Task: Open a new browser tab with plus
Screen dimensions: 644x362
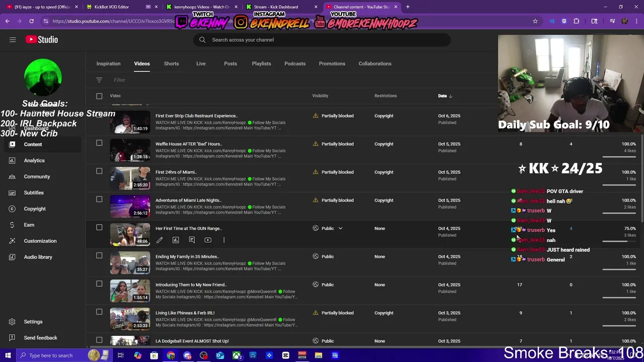Action: (x=408, y=7)
